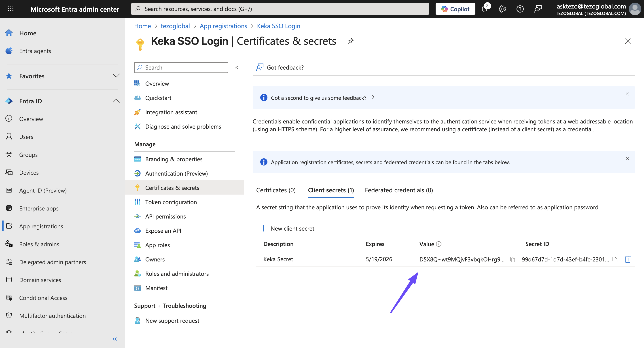
Task: Click the resource menu Search field
Action: coord(181,68)
